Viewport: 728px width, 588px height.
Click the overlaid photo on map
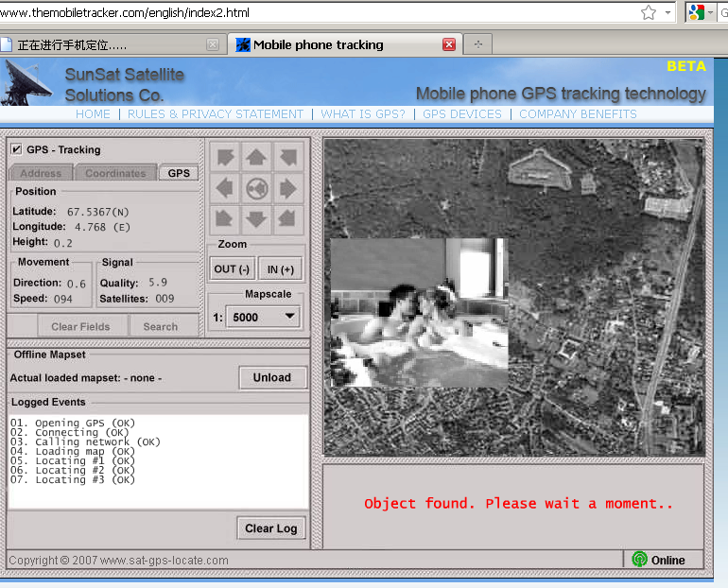coord(419,312)
